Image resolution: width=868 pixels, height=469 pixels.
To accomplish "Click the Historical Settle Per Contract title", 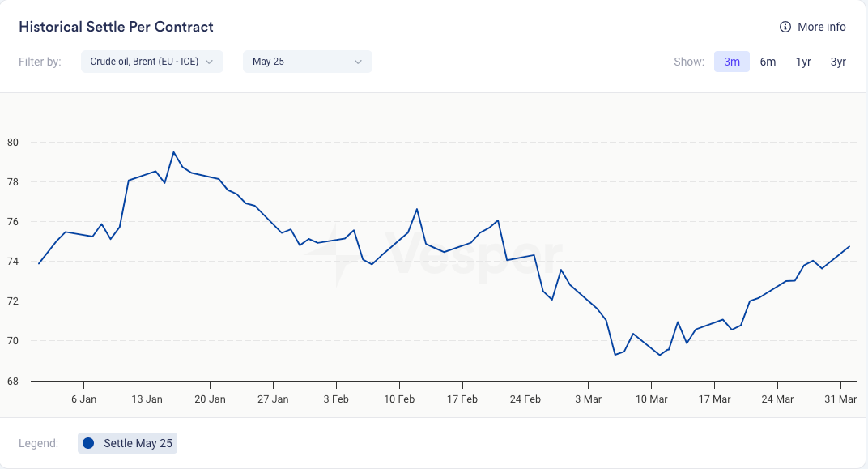I will 116,27.
